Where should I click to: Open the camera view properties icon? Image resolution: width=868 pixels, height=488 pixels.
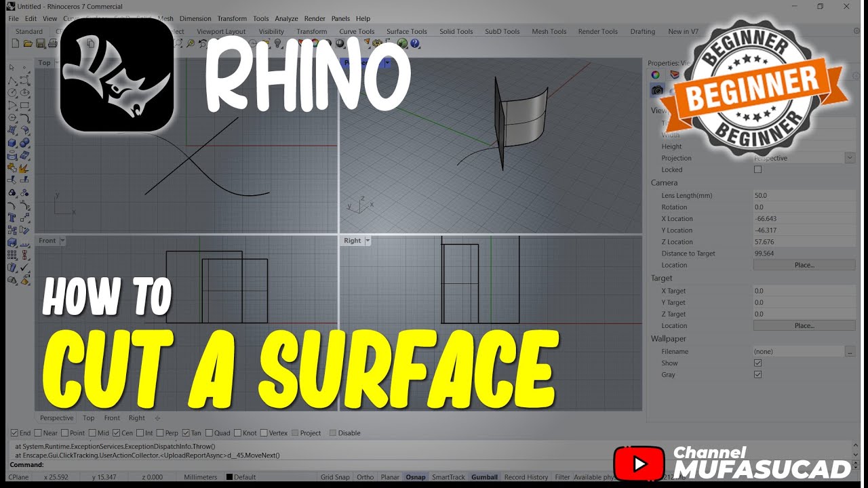click(656, 89)
